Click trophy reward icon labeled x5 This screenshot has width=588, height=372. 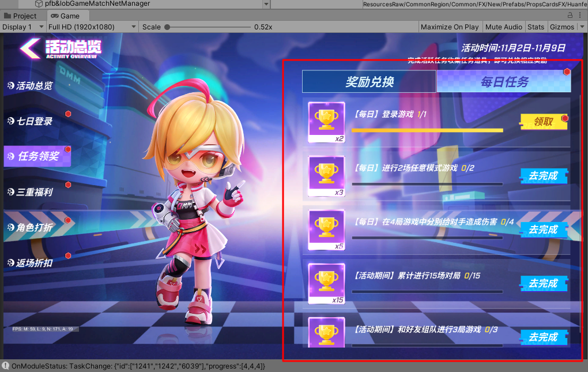pos(326,230)
